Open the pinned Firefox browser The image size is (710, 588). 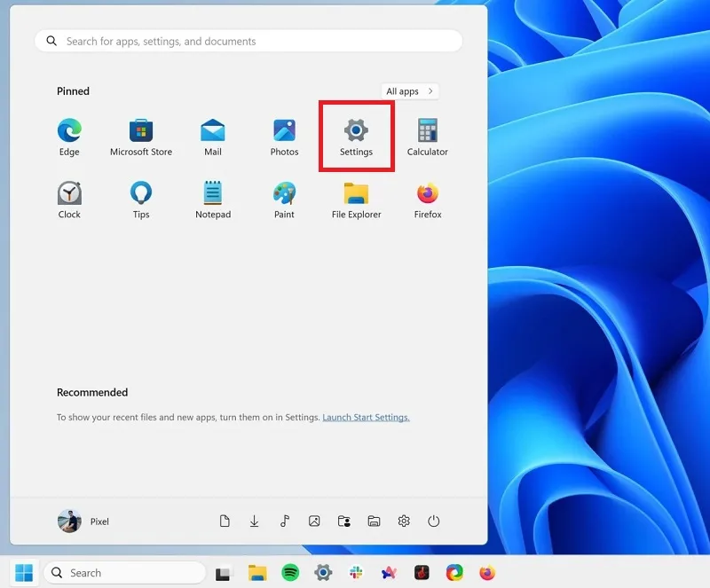pos(428,200)
